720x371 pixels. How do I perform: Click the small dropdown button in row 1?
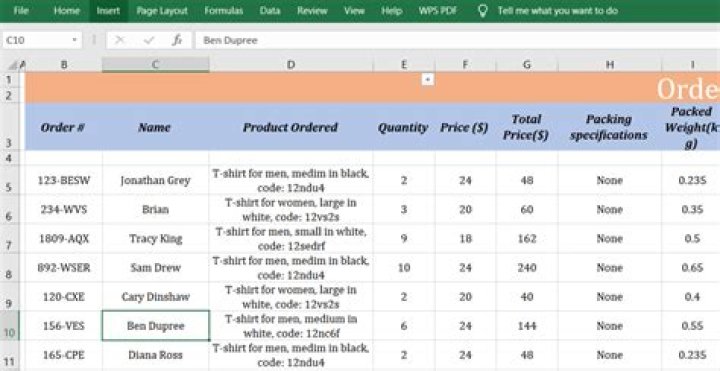point(428,79)
